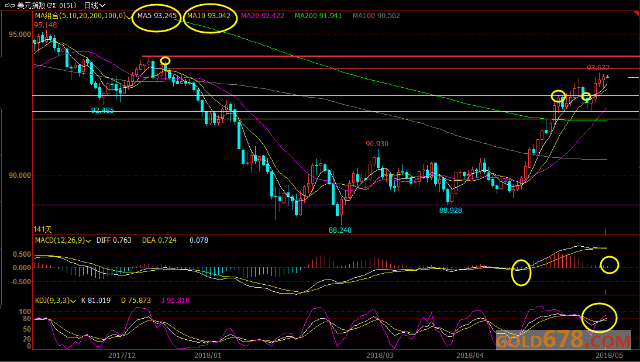
Task: Click the 95.148 high price label
Action: pyautogui.click(x=45, y=25)
